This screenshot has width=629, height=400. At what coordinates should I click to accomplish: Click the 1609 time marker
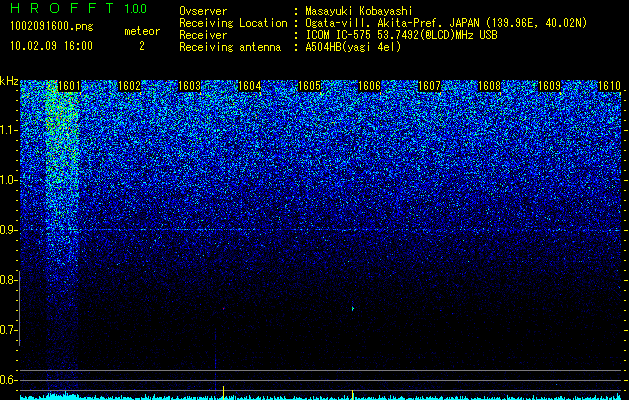[x=549, y=86]
